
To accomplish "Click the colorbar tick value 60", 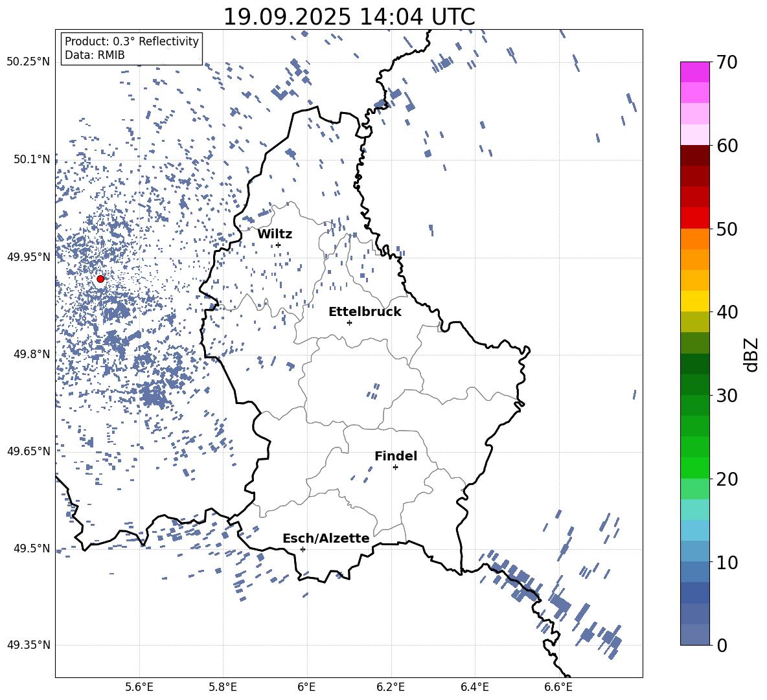I will coord(727,146).
